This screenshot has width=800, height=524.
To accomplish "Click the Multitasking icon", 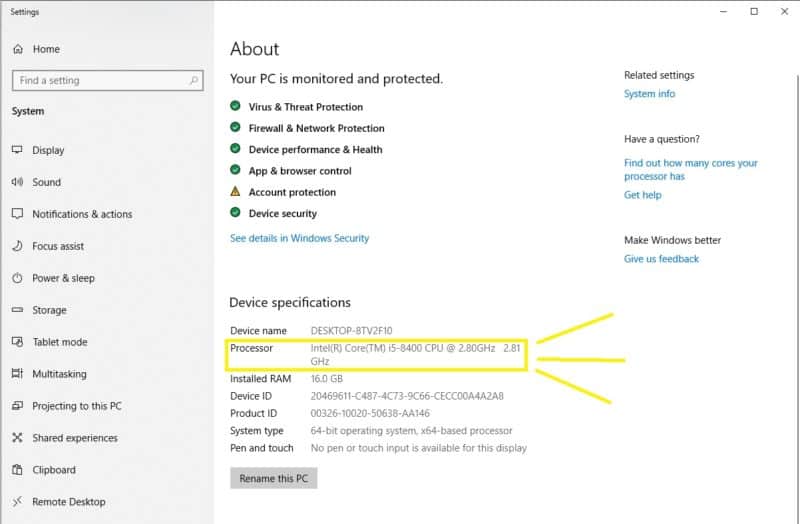I will click(x=17, y=374).
